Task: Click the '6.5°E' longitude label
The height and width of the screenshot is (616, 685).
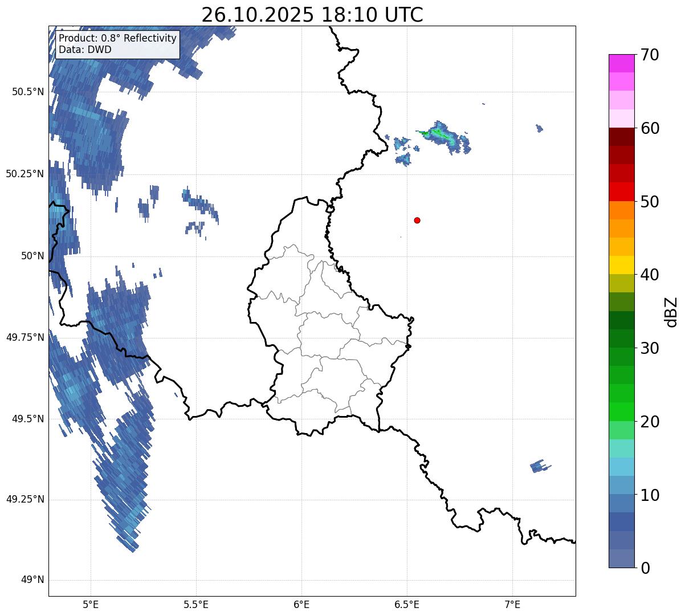Action: (x=407, y=605)
